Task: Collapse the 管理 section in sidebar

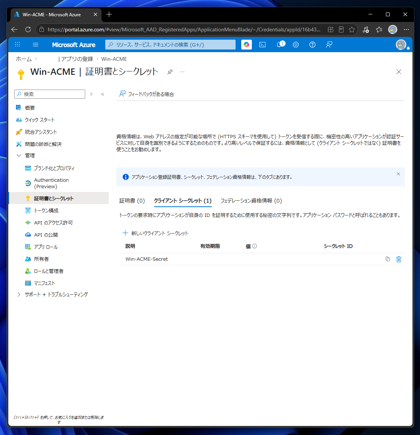Action: pos(19,155)
